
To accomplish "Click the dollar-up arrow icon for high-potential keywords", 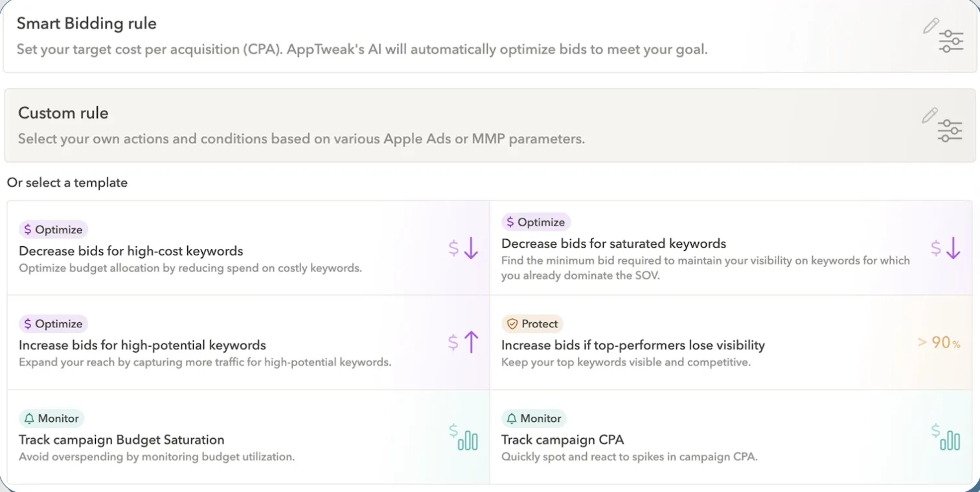I will click(x=462, y=342).
